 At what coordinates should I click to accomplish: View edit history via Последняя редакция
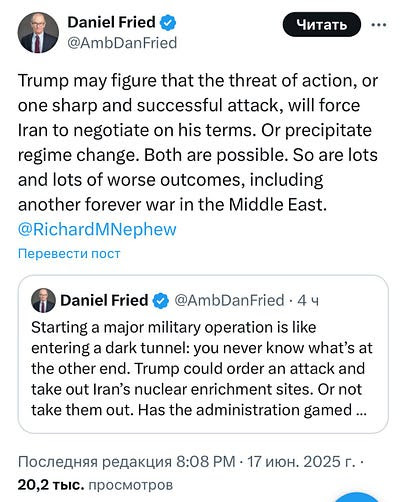[x=95, y=462]
